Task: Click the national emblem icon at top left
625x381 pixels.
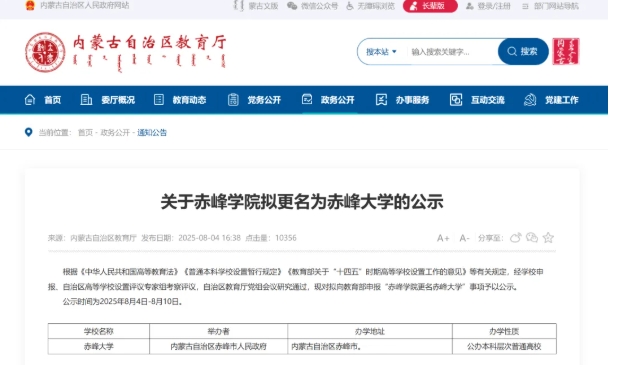Action: point(30,5)
